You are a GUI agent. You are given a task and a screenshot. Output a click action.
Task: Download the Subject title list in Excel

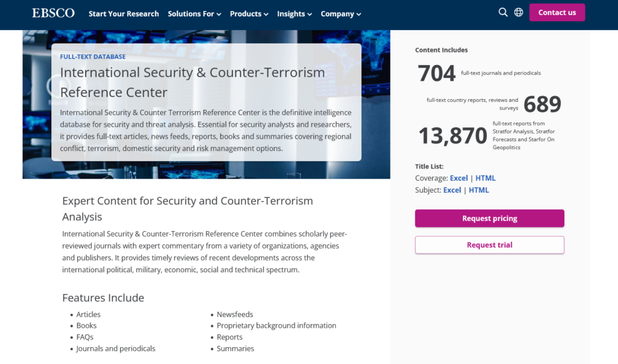tap(452, 190)
